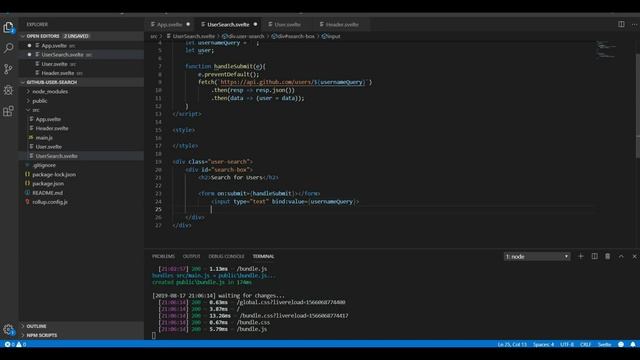Open the Explorer view in activity bar

9,27
